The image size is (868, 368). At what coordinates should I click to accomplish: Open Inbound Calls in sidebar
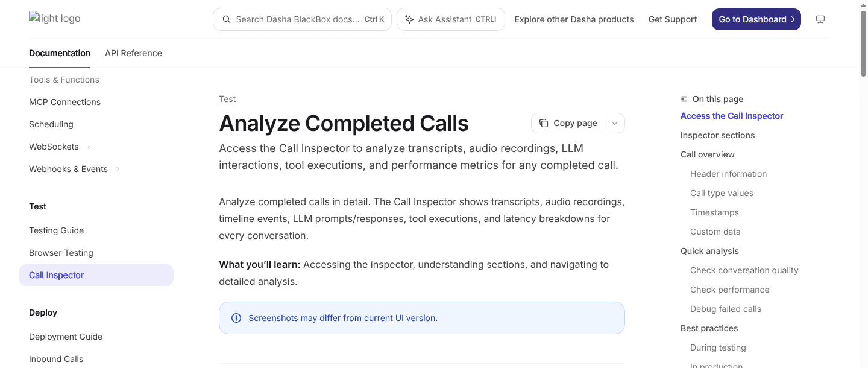[x=56, y=359]
